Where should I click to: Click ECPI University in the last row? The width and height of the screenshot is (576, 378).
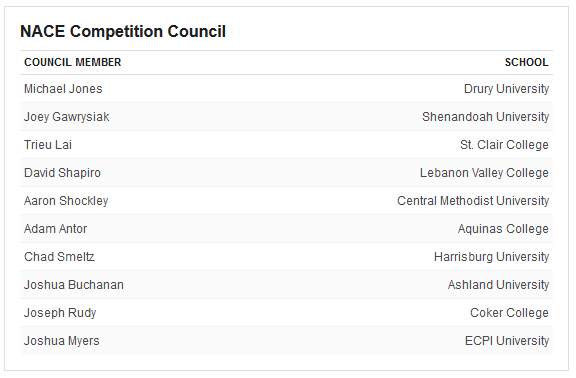point(507,341)
